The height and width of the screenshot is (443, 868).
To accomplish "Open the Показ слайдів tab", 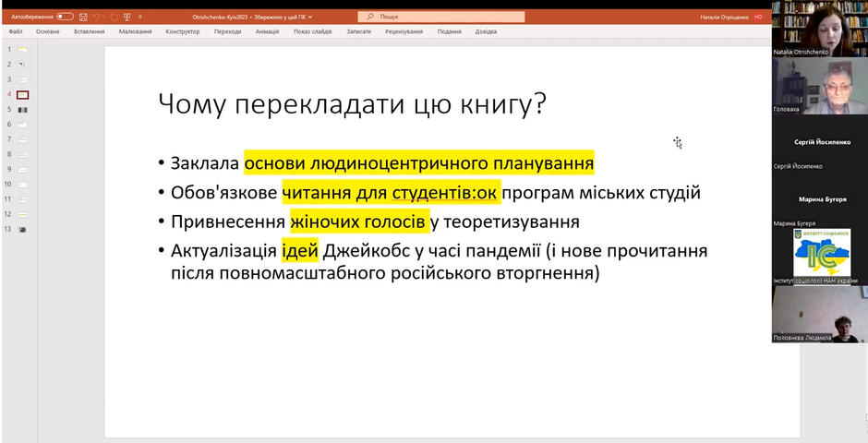I will coord(313,31).
